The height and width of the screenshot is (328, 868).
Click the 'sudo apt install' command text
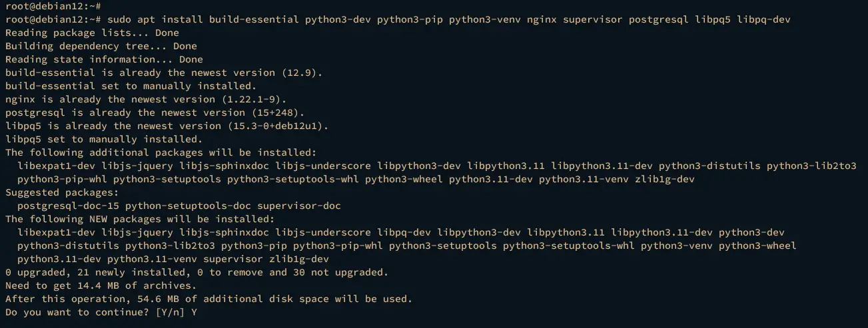click(155, 19)
